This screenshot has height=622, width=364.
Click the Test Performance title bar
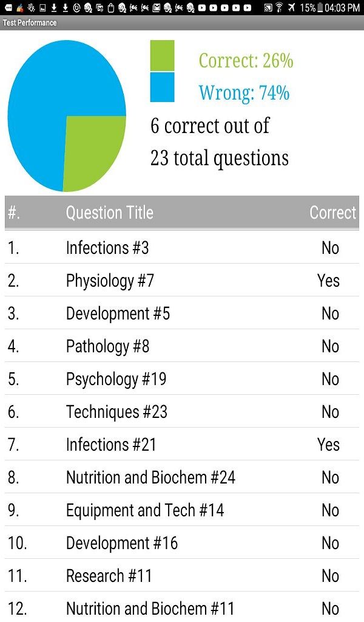[x=182, y=22]
